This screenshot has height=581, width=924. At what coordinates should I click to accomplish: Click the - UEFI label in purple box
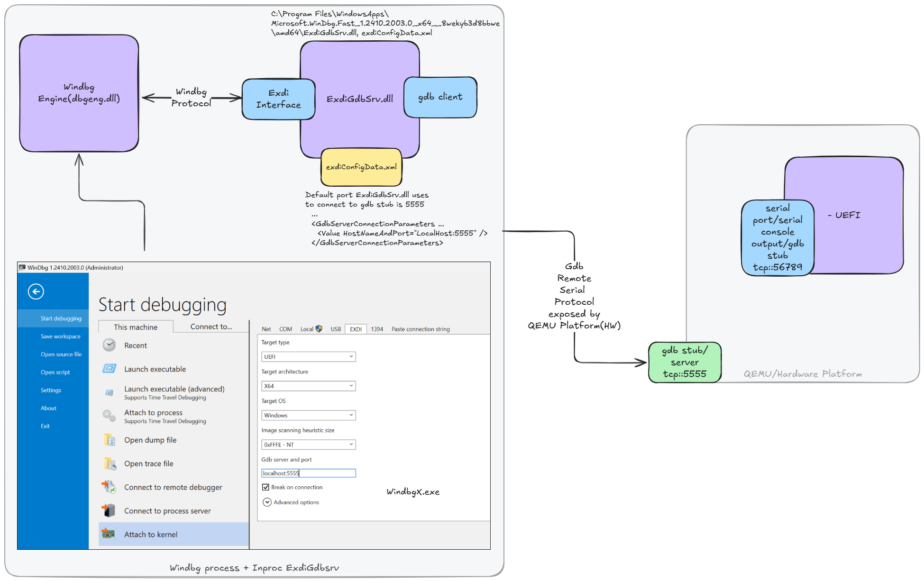point(844,215)
